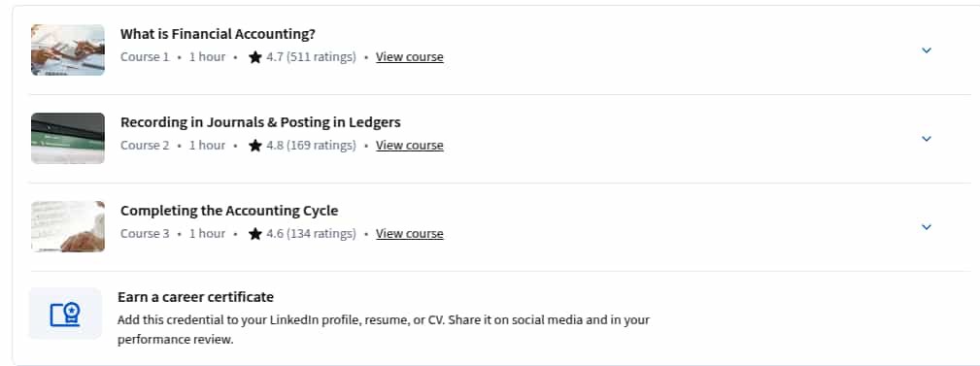Screen dimensions: 980x366
Task: Open View course link for Course 2
Action: click(409, 145)
